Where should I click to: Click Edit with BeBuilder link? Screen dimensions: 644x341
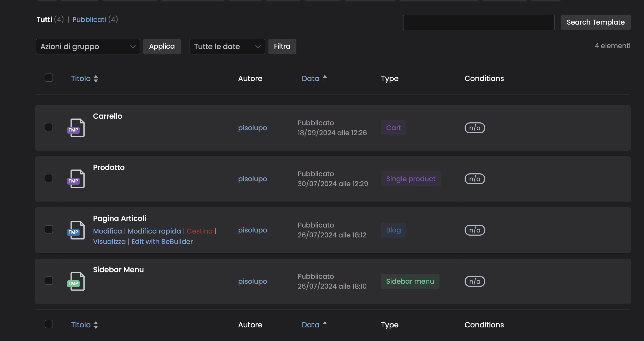tap(162, 242)
